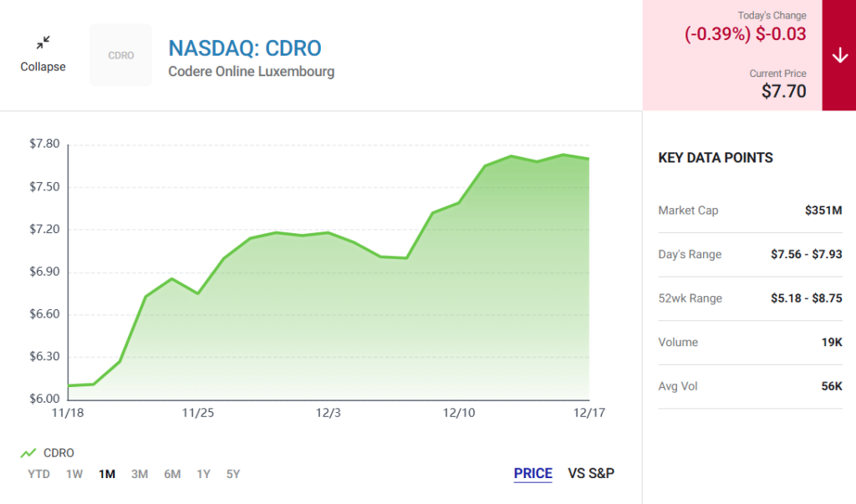
Task: Show the 6M price history
Action: coord(172,474)
